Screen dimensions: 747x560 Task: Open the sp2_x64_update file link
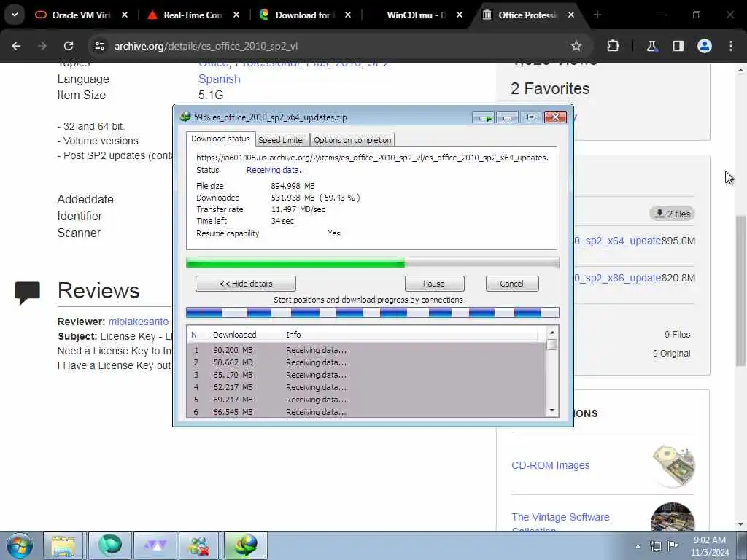617,241
